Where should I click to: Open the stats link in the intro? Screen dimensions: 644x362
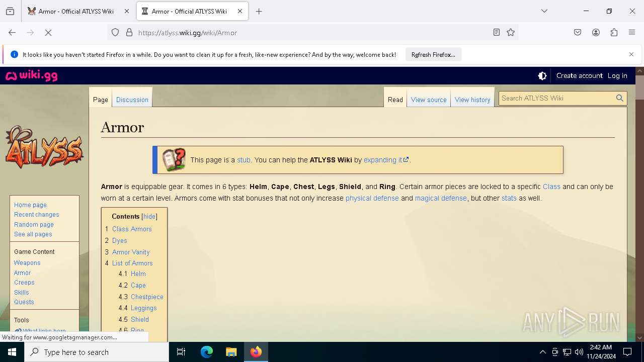[509, 198]
